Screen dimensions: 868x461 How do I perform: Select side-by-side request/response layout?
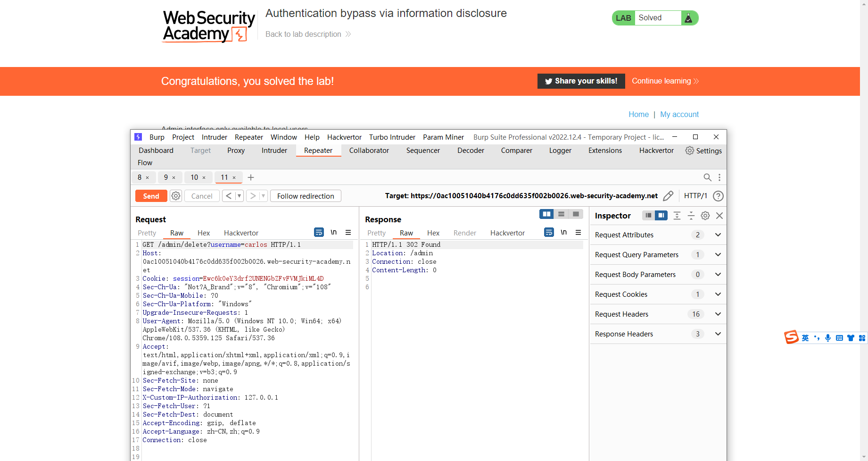(x=546, y=214)
